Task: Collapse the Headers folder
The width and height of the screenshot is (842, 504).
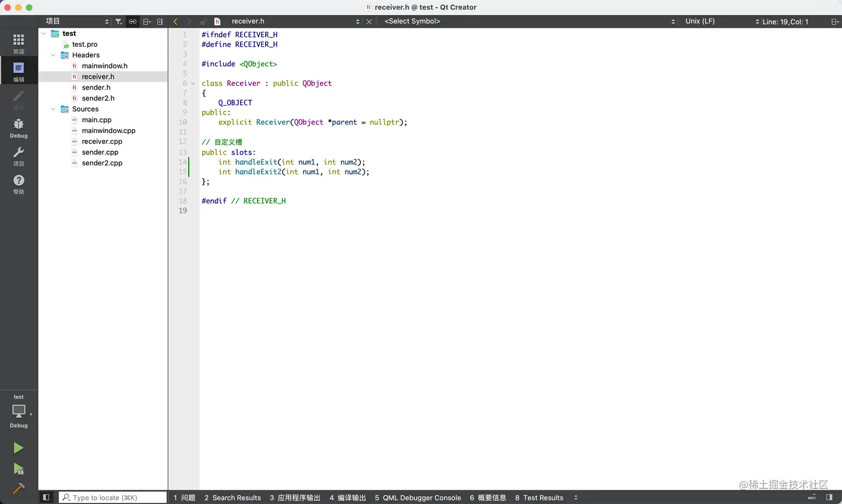Action: pyautogui.click(x=53, y=55)
